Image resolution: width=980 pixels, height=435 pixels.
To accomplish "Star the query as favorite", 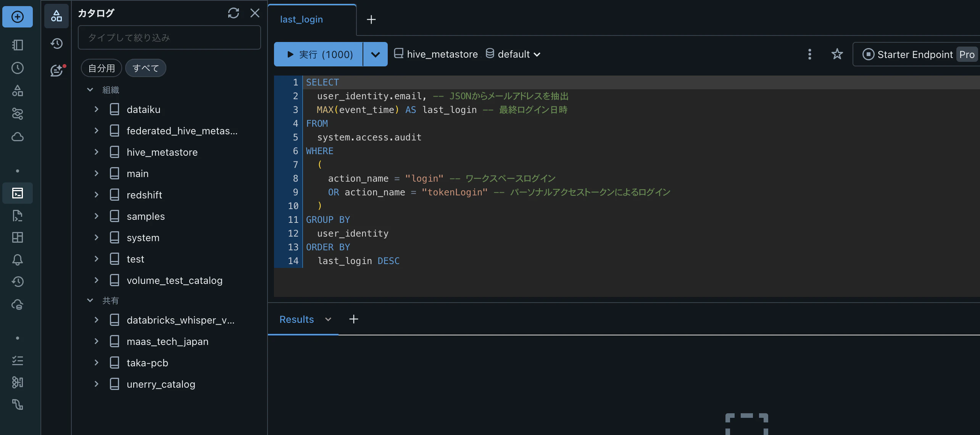I will coord(837,54).
